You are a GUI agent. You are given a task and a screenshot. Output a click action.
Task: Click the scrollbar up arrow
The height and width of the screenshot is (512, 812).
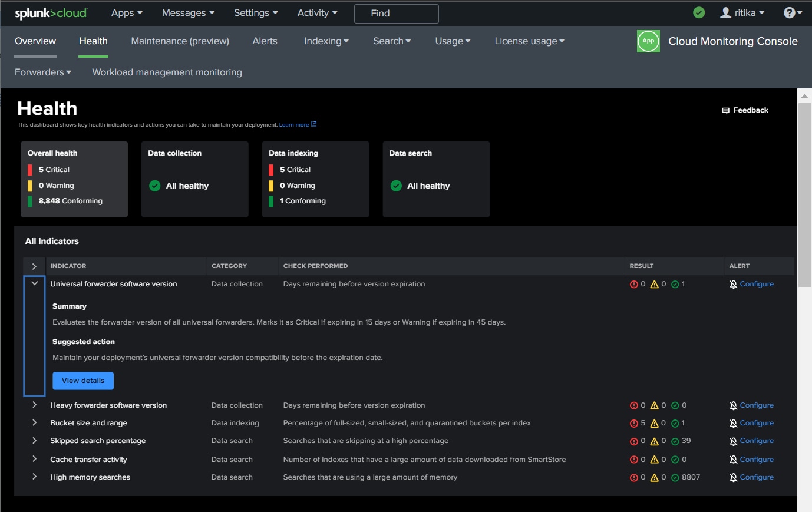[x=804, y=95]
